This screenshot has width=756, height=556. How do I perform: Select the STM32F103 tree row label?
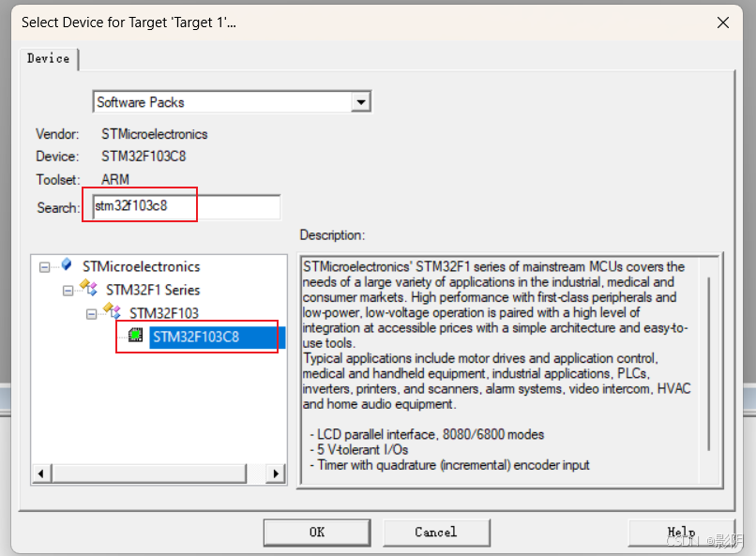click(x=164, y=314)
